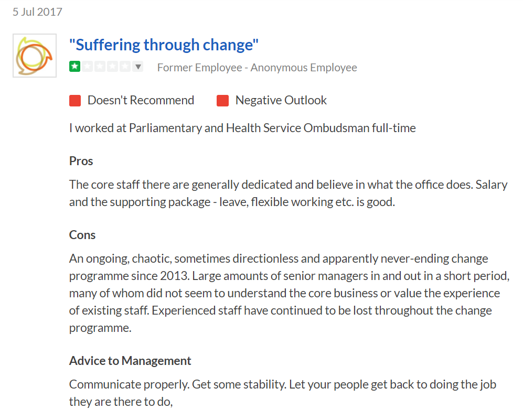Click the "Negative Outlook" label
523x420 pixels.
281,100
